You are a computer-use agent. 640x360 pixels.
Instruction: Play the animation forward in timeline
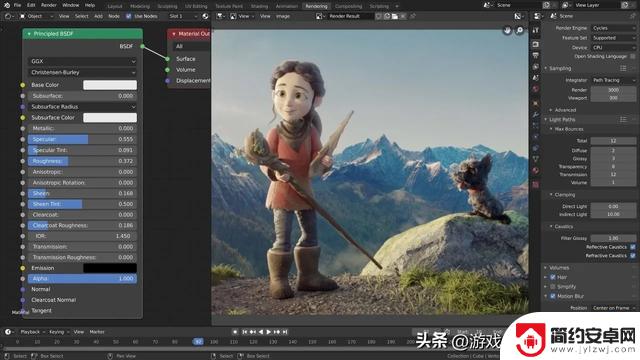(269, 332)
